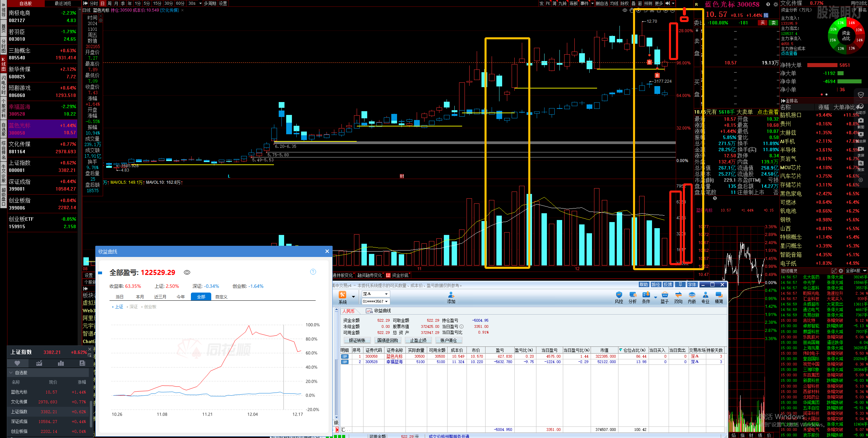Open the 30s period dropdown arrow
This screenshot has height=438, width=868.
point(200,3)
